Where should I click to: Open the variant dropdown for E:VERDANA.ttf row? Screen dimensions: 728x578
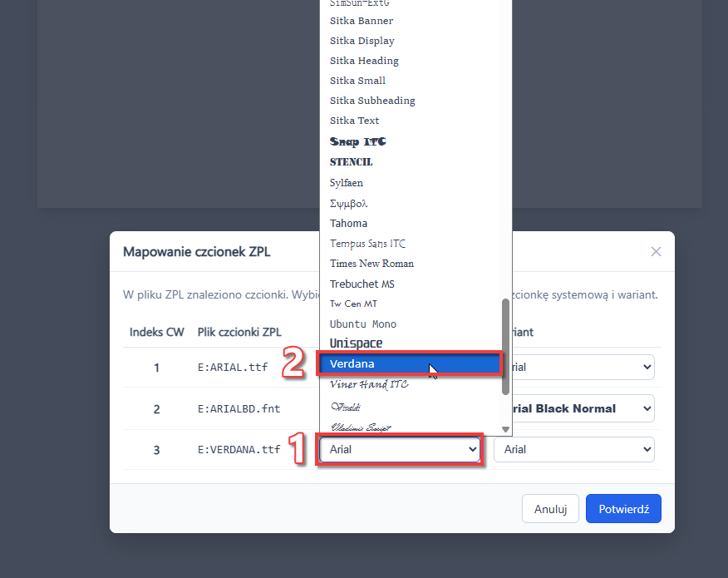[574, 449]
